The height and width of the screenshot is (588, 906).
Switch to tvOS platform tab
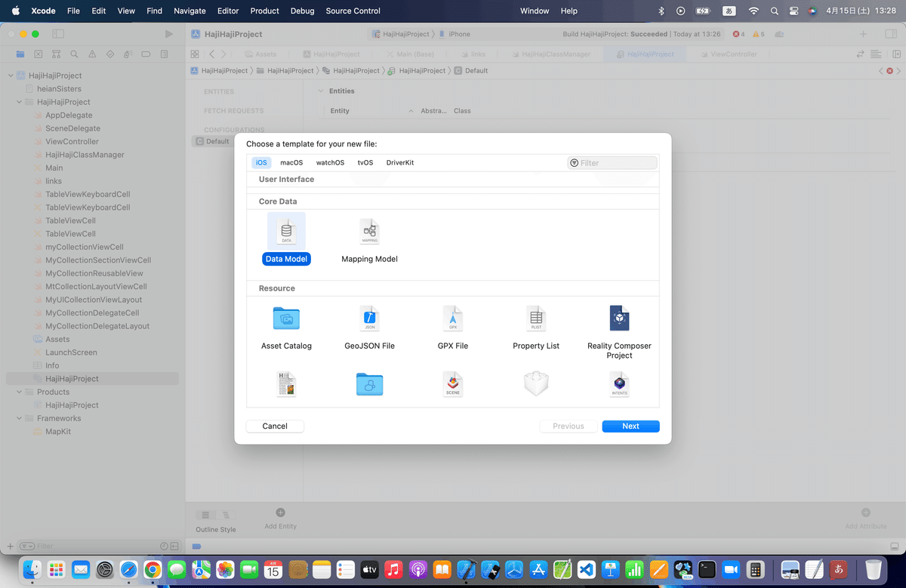(365, 162)
